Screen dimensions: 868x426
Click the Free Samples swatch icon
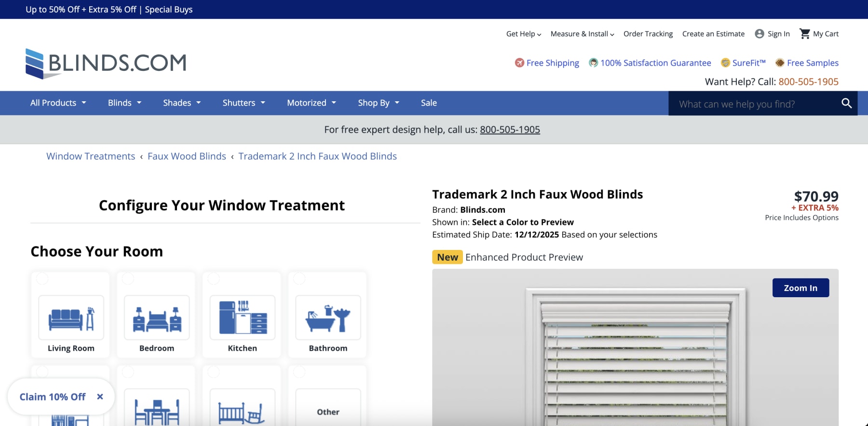click(x=780, y=63)
